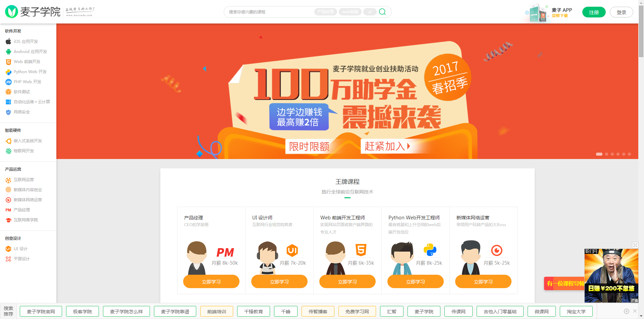The image size is (644, 319).
Task: Click the 互联网运营 icon
Action: [8, 180]
